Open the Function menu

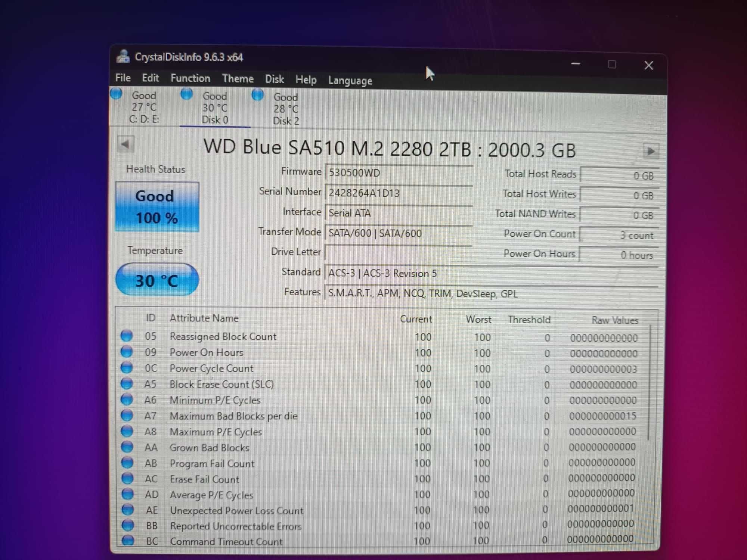pyautogui.click(x=190, y=78)
